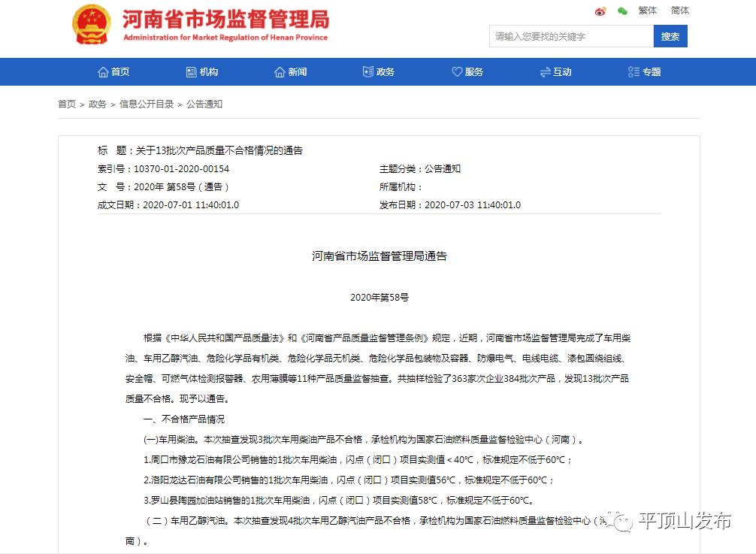Click the 政务 navigation icon
The height and width of the screenshot is (554, 756).
click(x=367, y=72)
